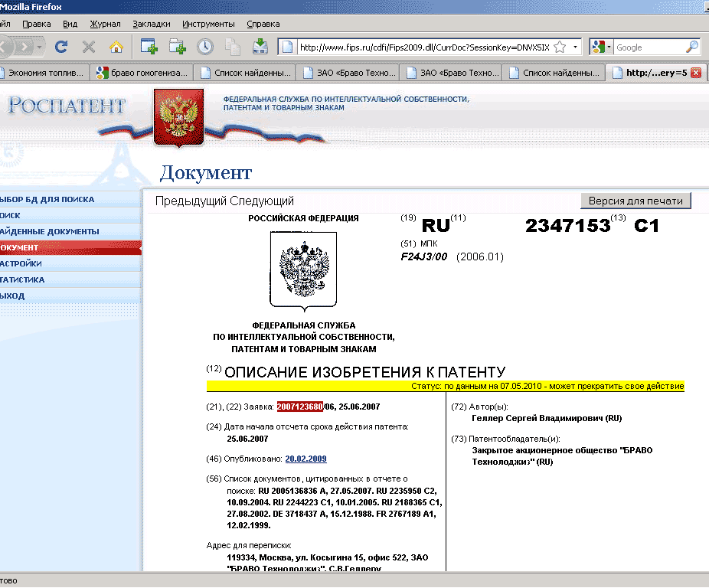Open СТАТИСТИКА sidebar item

(70, 280)
